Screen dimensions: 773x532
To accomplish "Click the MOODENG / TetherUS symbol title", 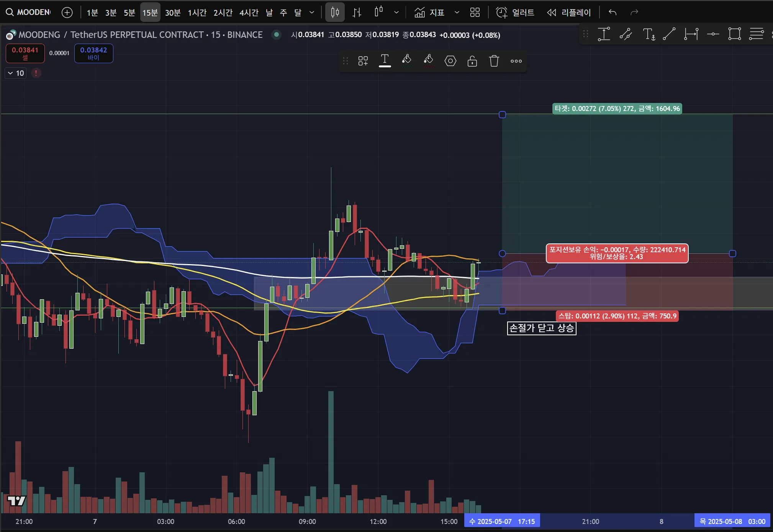I will [140, 35].
